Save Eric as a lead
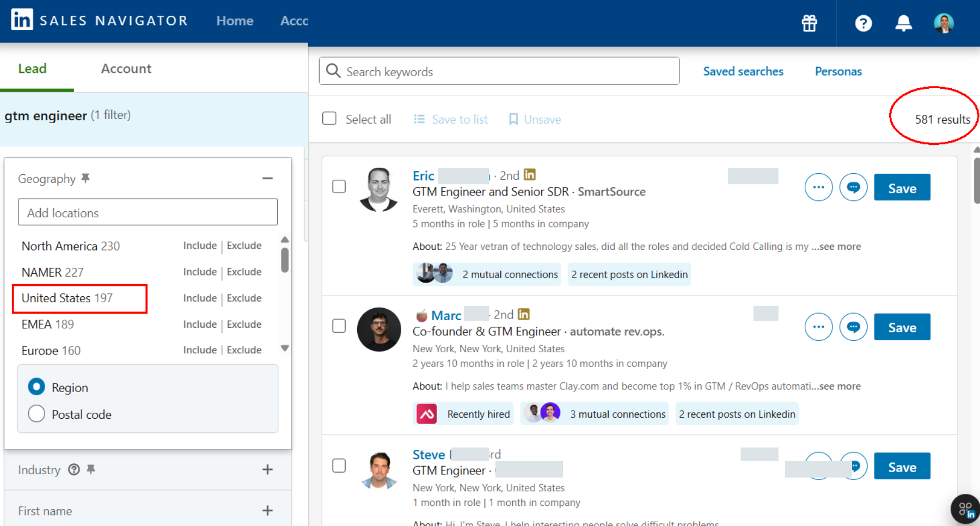The width and height of the screenshot is (980, 526). click(902, 188)
